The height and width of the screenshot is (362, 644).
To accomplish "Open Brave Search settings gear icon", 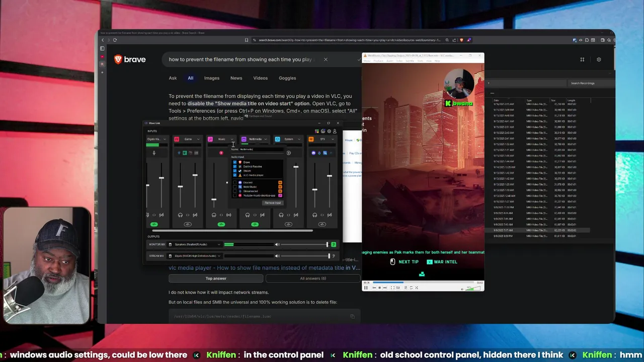I will (599, 59).
